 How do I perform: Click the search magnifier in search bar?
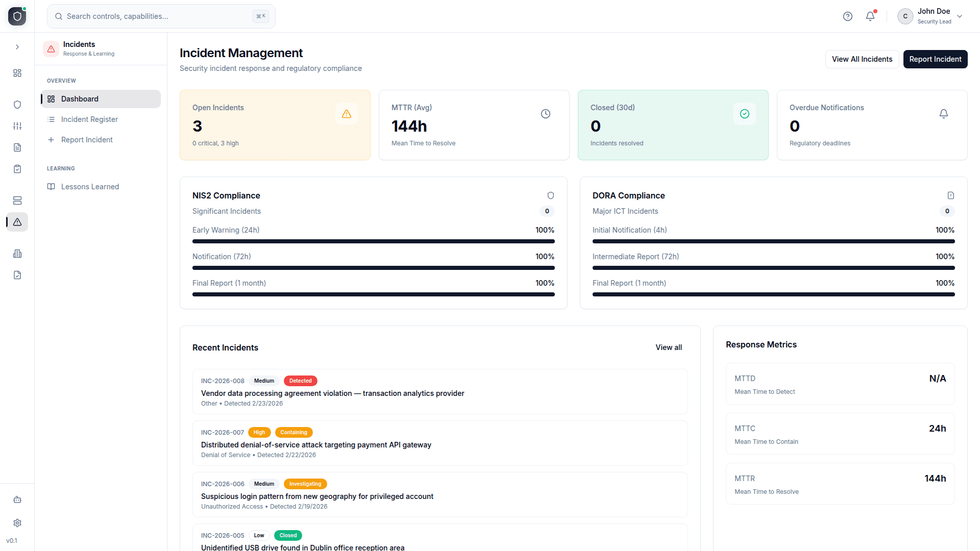58,16
